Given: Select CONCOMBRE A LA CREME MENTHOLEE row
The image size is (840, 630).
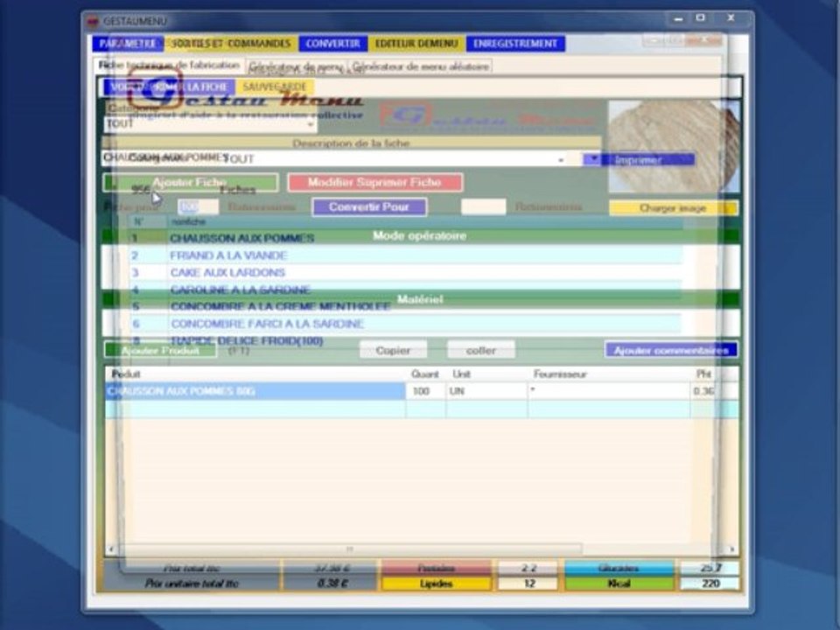Looking at the screenshot, I should (x=404, y=306).
